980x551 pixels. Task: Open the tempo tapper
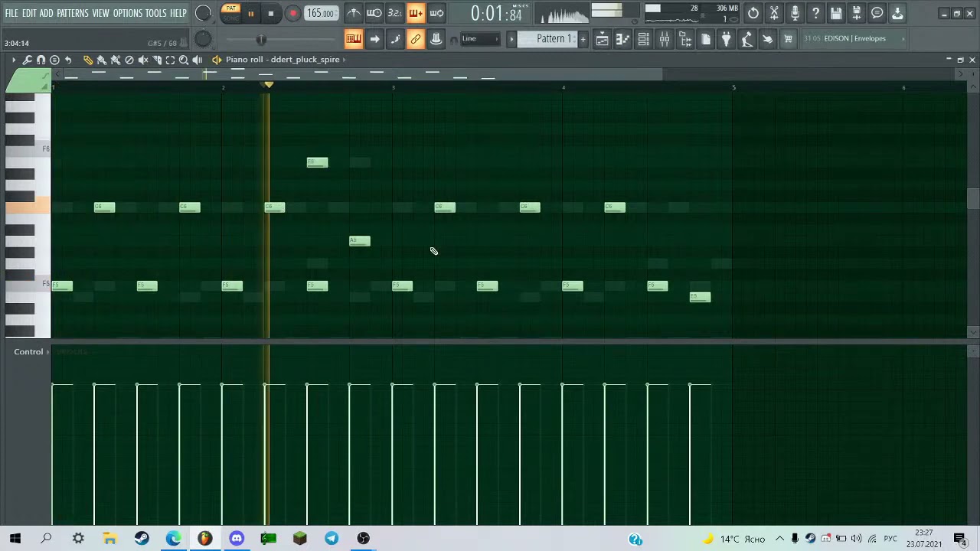click(747, 39)
